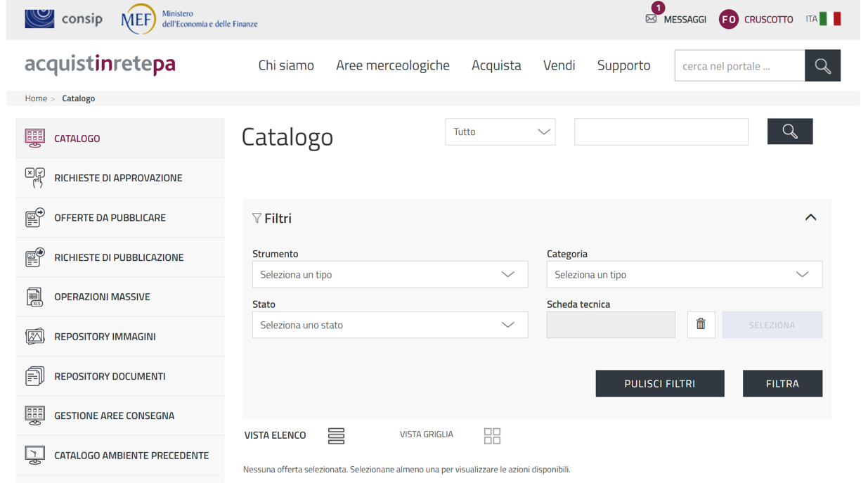The height and width of the screenshot is (483, 868).
Task: Open the Categoria dropdown
Action: tap(684, 275)
